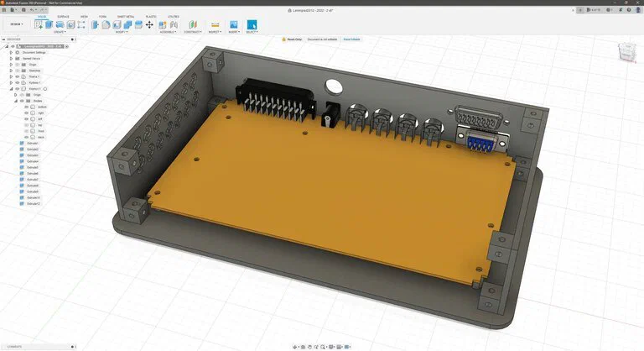Screen dimensions: 644x351
Task: Switch to the Sheet Metal tab
Action: pyautogui.click(x=126, y=17)
